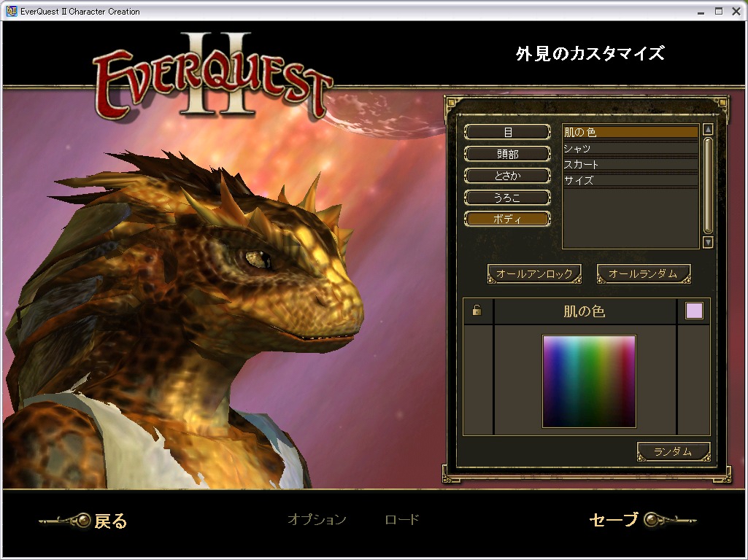The width and height of the screenshot is (748, 560).
Task: Click the option list scrollbar track
Action: click(x=708, y=186)
